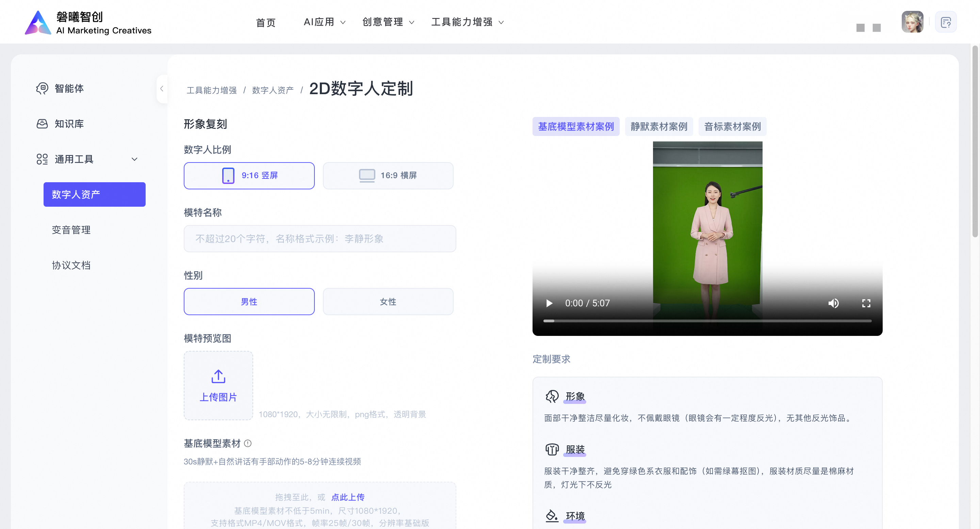Go to 首页 in top navigation
The width and height of the screenshot is (980, 529).
(x=265, y=22)
